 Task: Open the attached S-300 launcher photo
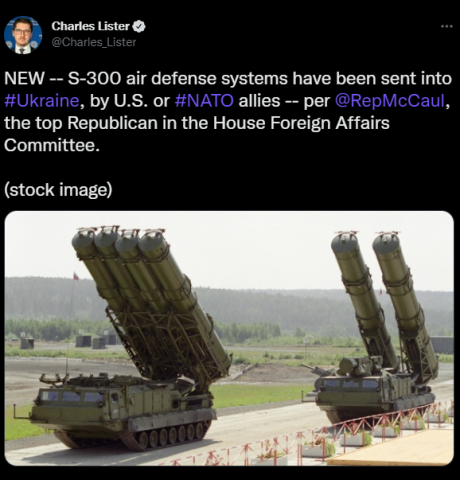229,338
